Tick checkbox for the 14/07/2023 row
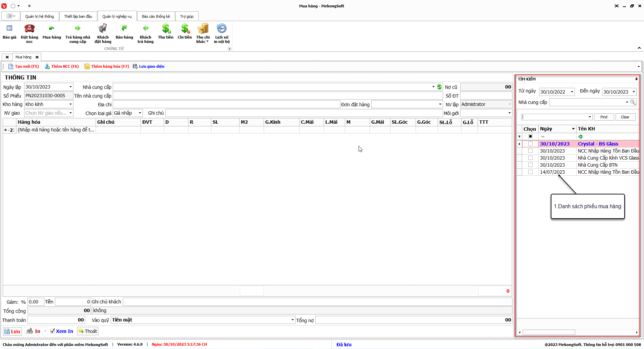Screen dimensions: 644x349 [x=530, y=172]
